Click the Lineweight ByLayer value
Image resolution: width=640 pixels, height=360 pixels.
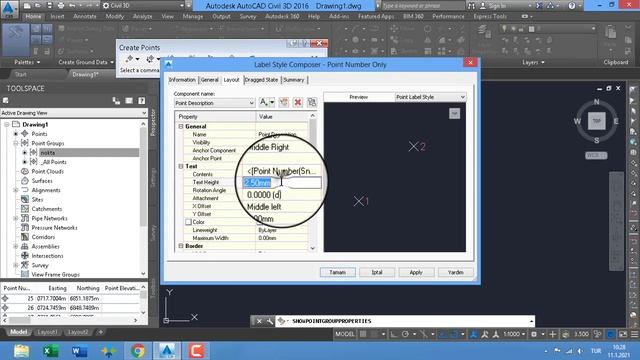click(x=268, y=230)
